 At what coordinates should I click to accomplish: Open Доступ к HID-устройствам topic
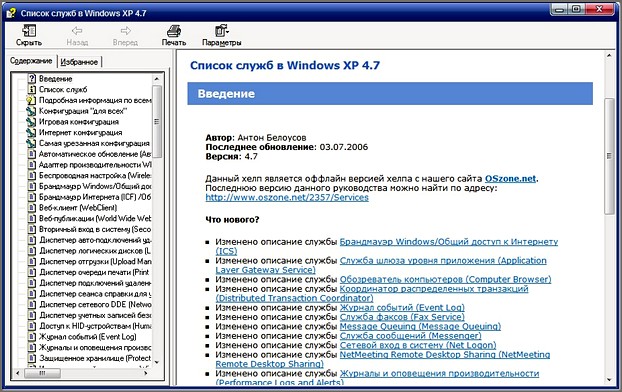point(95,326)
